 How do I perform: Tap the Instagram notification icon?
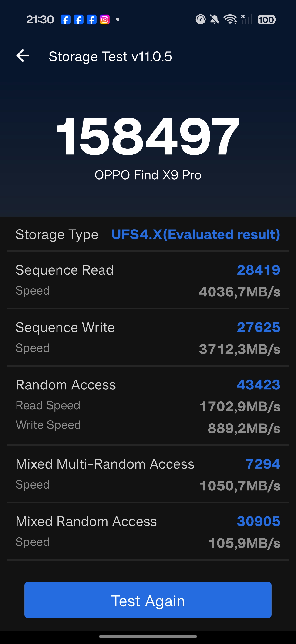coord(105,20)
